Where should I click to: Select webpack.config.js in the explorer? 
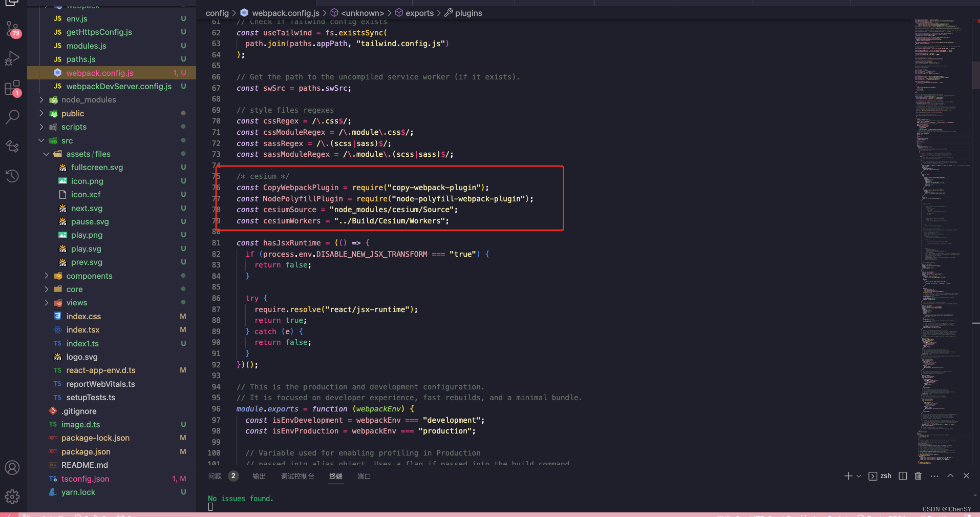pyautogui.click(x=112, y=73)
